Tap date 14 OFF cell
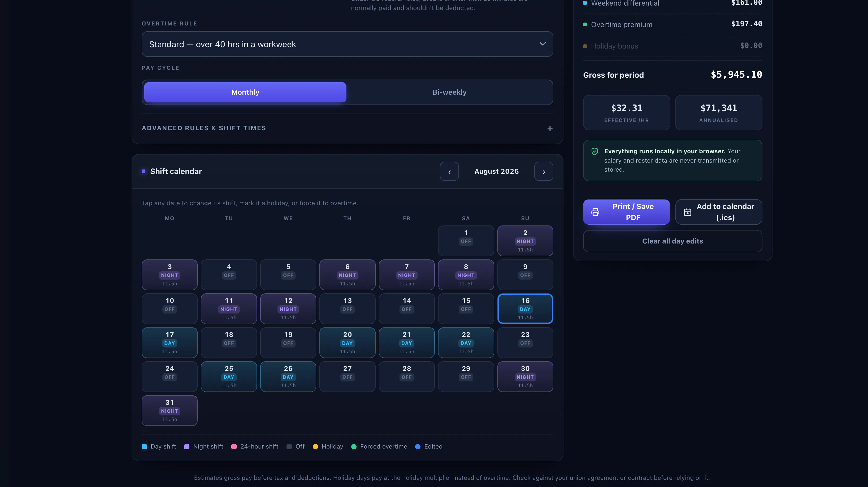This screenshot has width=868, height=487. coord(407,309)
